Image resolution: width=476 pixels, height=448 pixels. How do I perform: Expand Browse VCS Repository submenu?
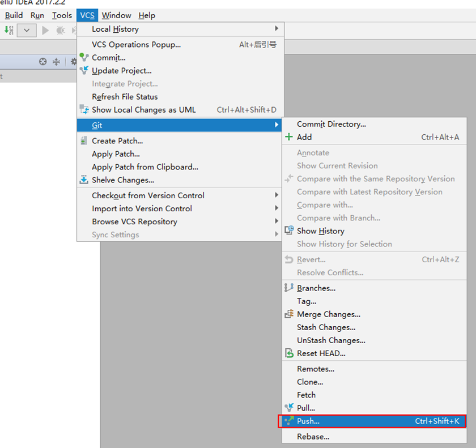(x=180, y=221)
